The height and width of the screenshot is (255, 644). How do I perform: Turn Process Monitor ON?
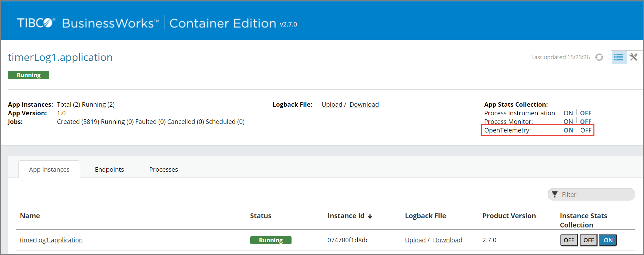tap(568, 121)
